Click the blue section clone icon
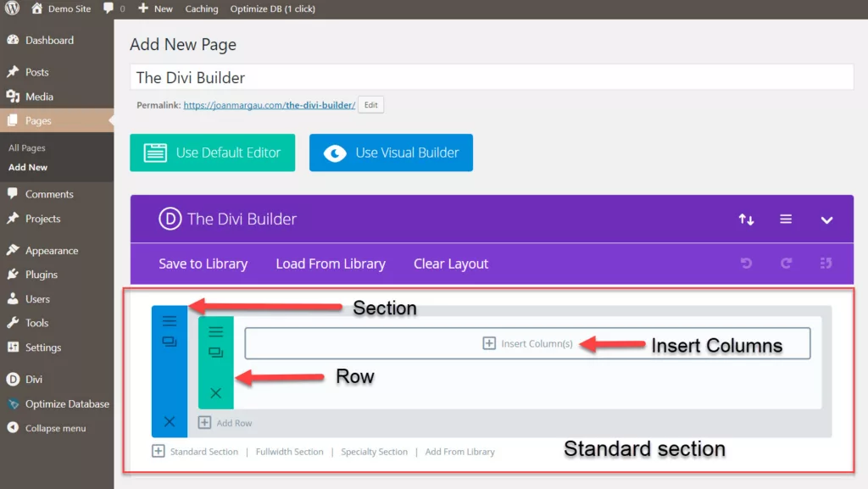Image resolution: width=868 pixels, height=489 pixels. click(170, 342)
